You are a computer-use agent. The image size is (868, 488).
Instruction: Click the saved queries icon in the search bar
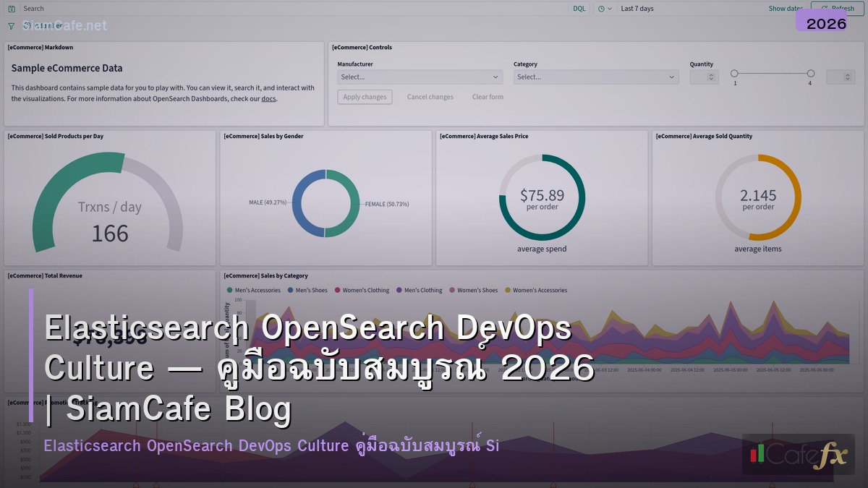click(12, 8)
